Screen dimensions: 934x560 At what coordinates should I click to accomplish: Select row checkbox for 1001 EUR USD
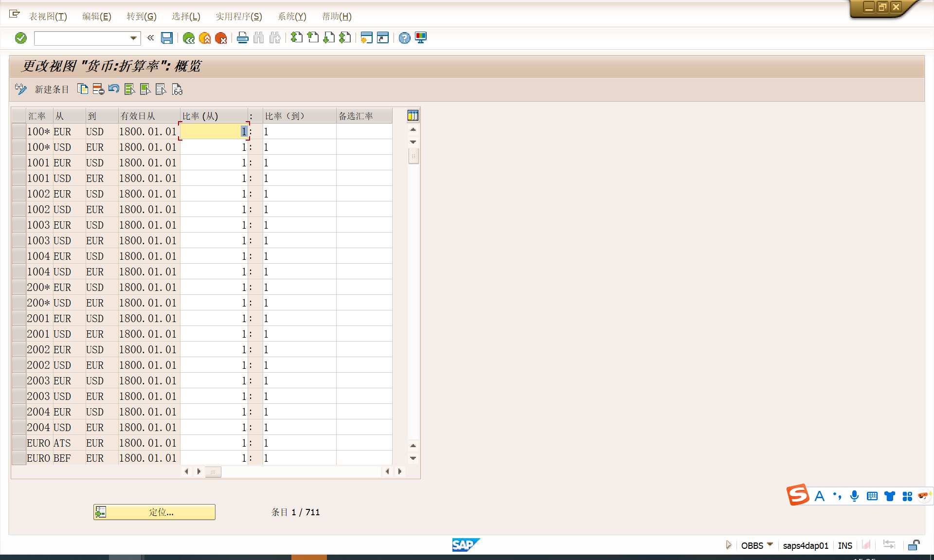point(19,163)
